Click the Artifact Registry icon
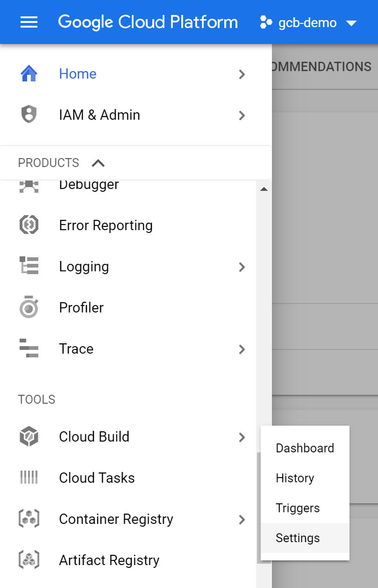The width and height of the screenshot is (378, 588). [29, 560]
